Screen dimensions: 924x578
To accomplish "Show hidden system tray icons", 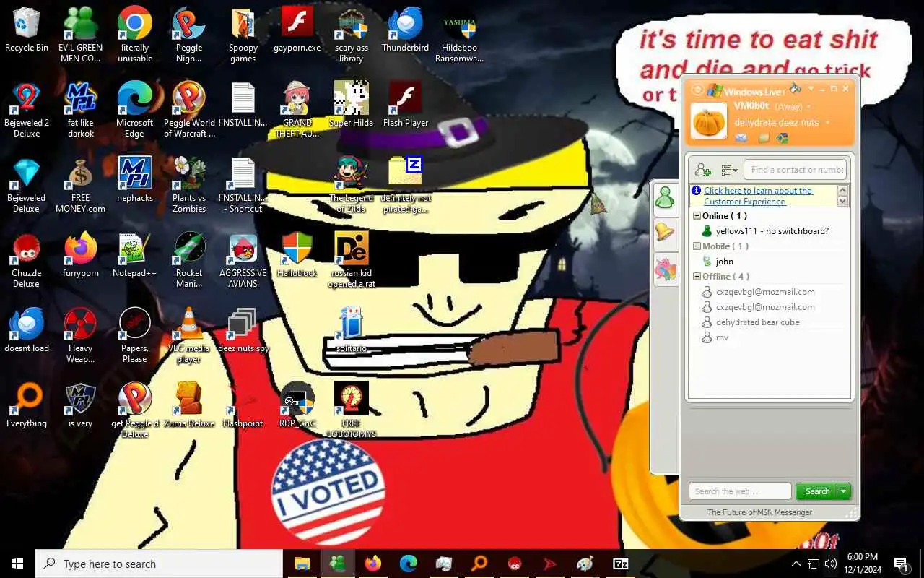I will click(796, 564).
